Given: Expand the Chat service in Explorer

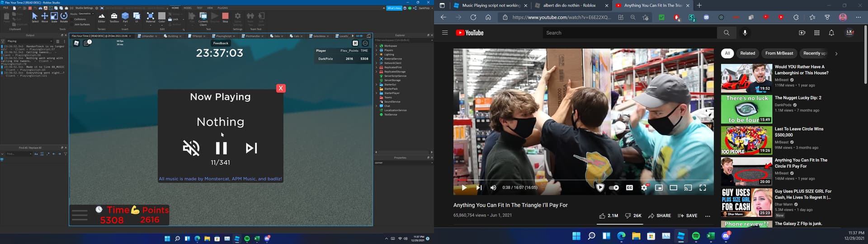Looking at the screenshot, I should coord(376,106).
